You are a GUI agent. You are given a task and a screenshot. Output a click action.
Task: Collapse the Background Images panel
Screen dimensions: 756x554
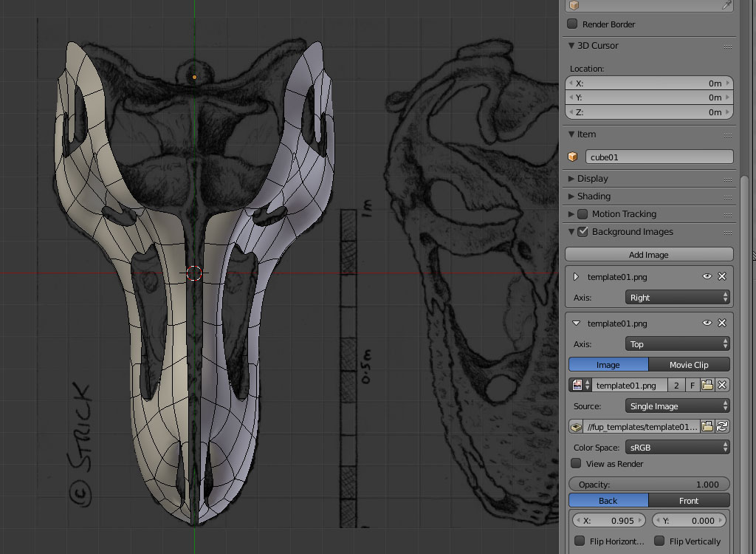[x=571, y=232]
